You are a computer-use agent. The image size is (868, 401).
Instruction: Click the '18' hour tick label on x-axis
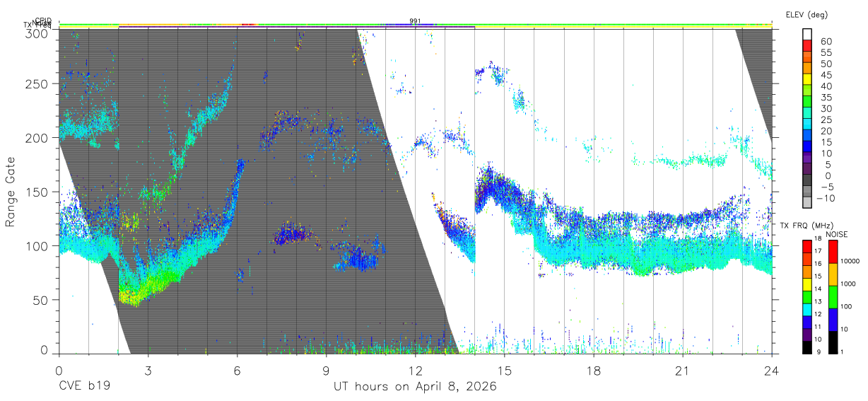593,370
